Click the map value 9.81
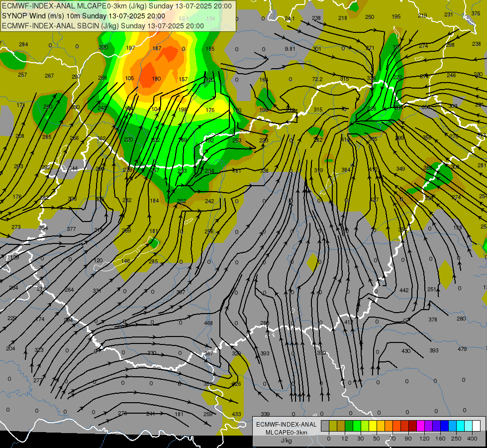 [290, 49]
